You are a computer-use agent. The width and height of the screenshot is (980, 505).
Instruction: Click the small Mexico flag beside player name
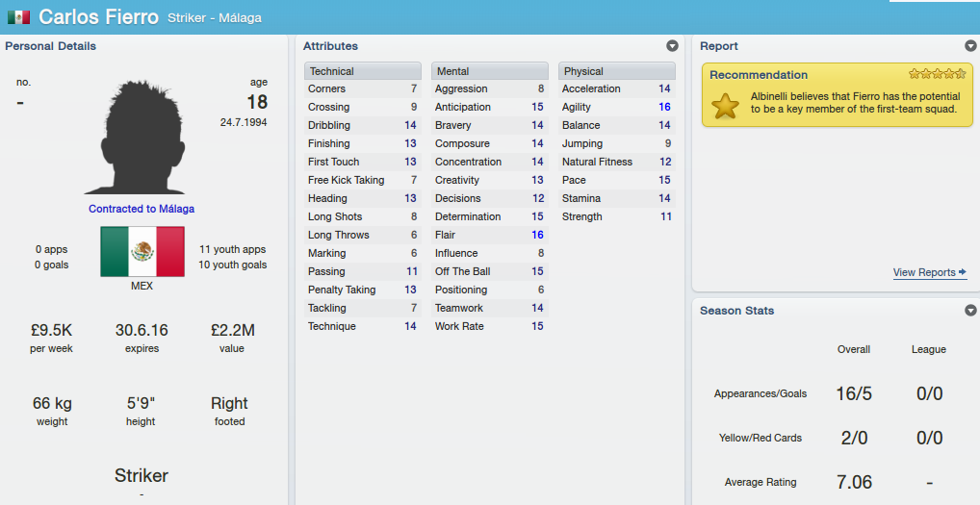pyautogui.click(x=18, y=17)
